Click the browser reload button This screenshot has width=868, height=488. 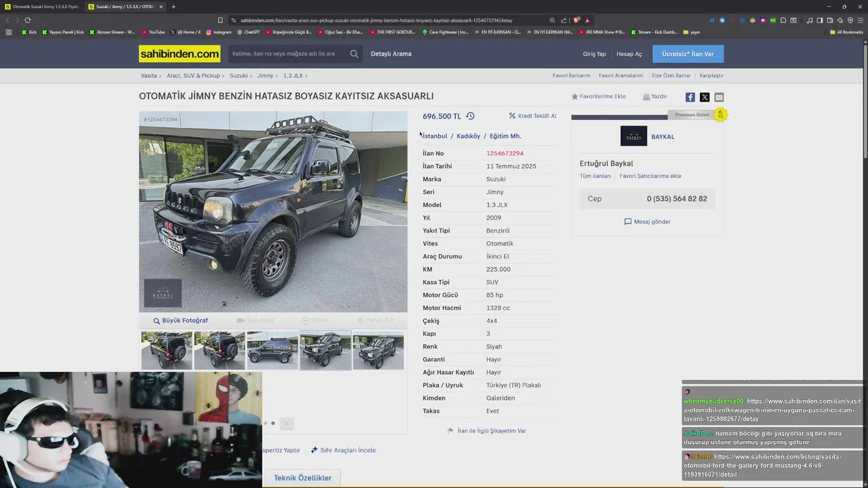pyautogui.click(x=27, y=20)
